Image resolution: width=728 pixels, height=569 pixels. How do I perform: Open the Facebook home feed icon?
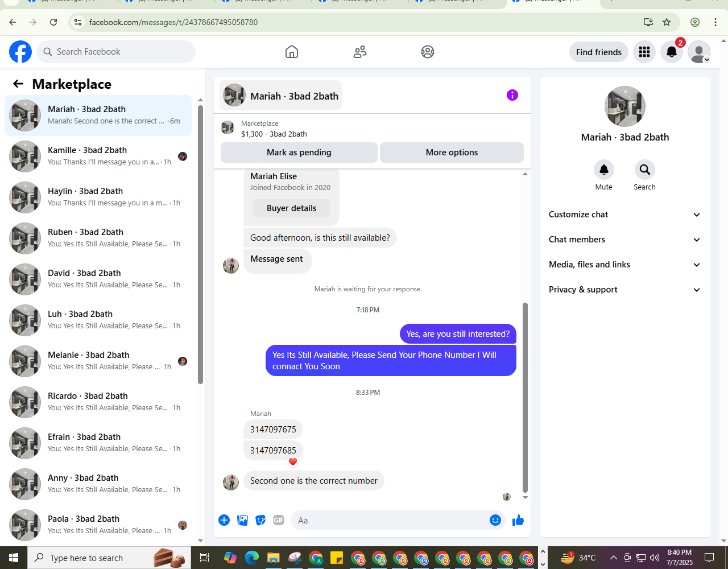(292, 52)
